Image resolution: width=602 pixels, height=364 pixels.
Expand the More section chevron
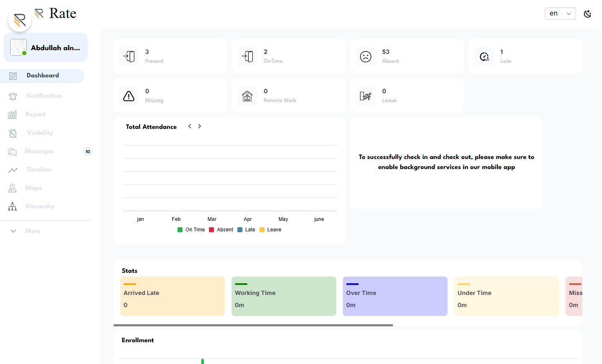[13, 231]
